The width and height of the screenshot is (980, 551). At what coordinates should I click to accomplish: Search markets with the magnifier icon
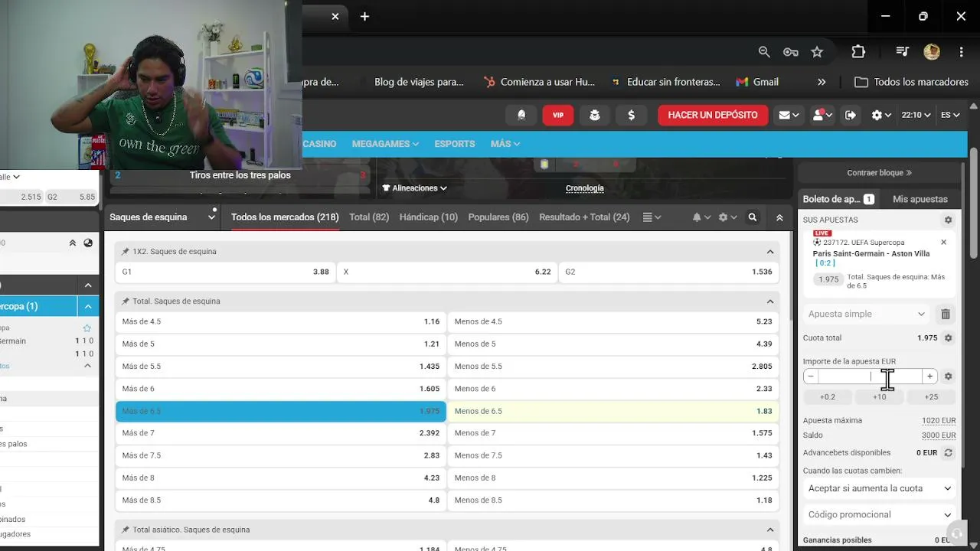pyautogui.click(x=753, y=217)
